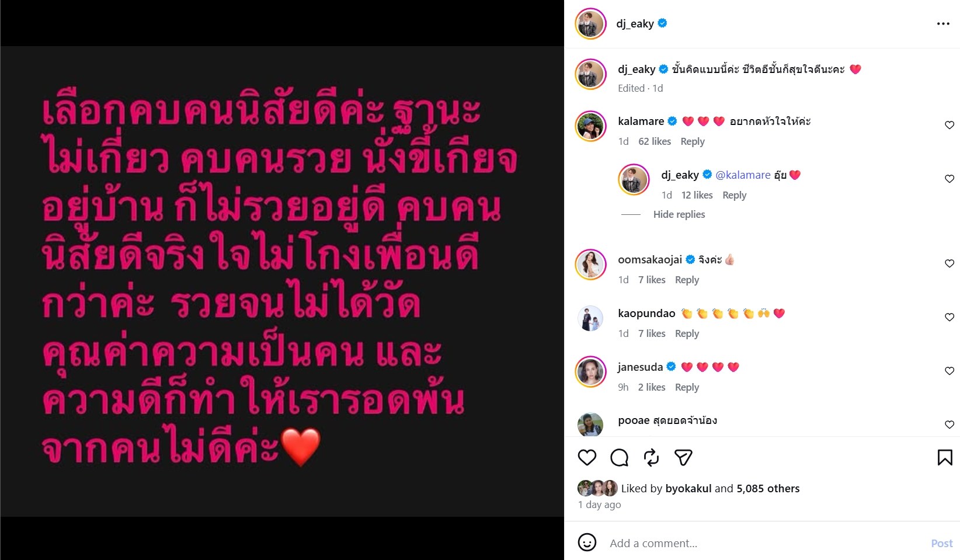Collapse thread with Hide replies
Image resolution: width=960 pixels, height=560 pixels.
point(679,214)
